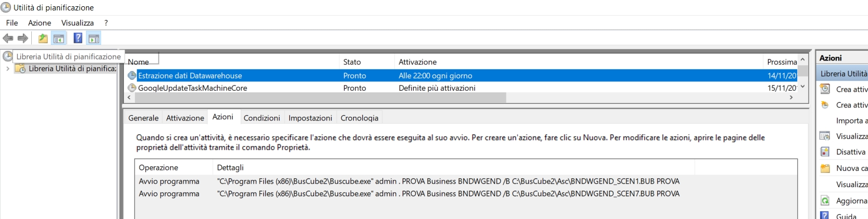Click the Back arrow toolbar icon
Image resolution: width=868 pixels, height=219 pixels.
click(8, 38)
